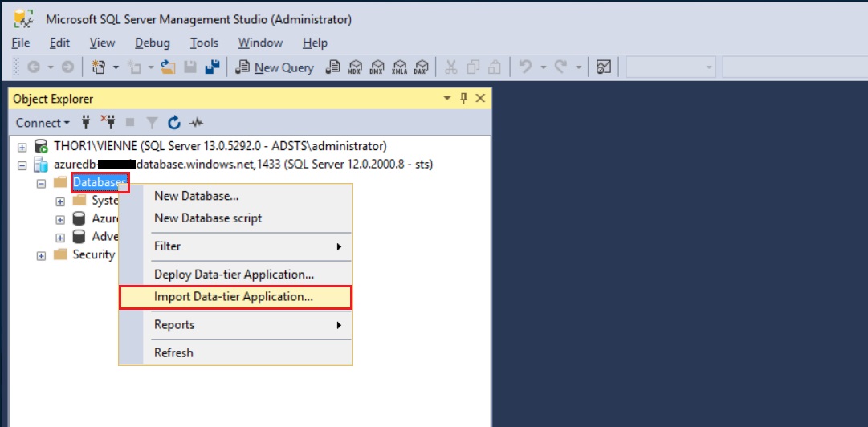Select the Databases folder
Screen dimensions: 868x427
tap(100, 182)
